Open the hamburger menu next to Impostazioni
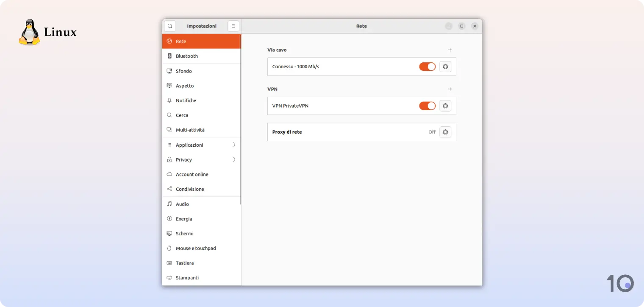This screenshot has width=644, height=307. (x=233, y=26)
